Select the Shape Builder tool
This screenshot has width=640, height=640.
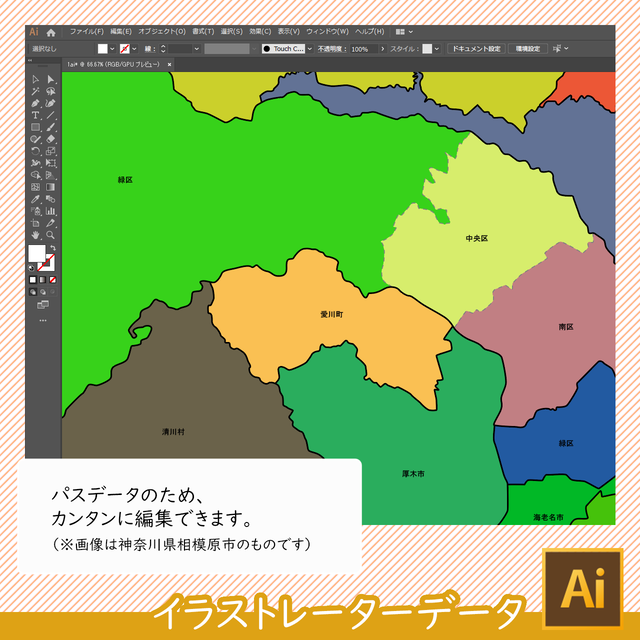pos(36,175)
